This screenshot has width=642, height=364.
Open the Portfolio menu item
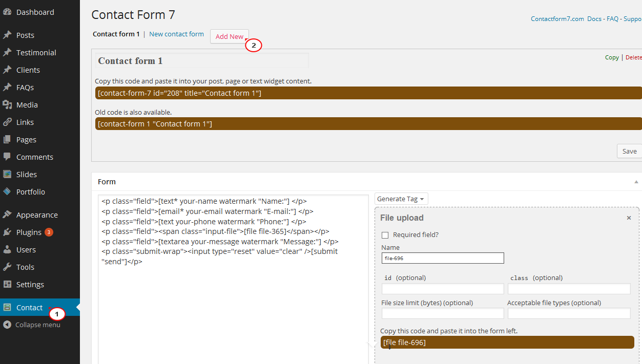pyautogui.click(x=30, y=192)
